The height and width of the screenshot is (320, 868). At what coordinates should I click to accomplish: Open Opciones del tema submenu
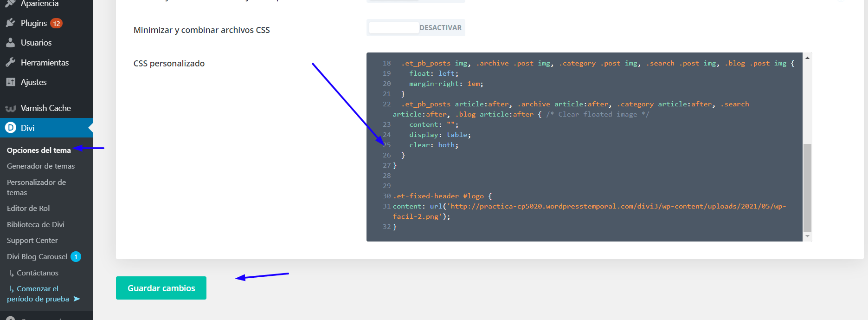39,150
